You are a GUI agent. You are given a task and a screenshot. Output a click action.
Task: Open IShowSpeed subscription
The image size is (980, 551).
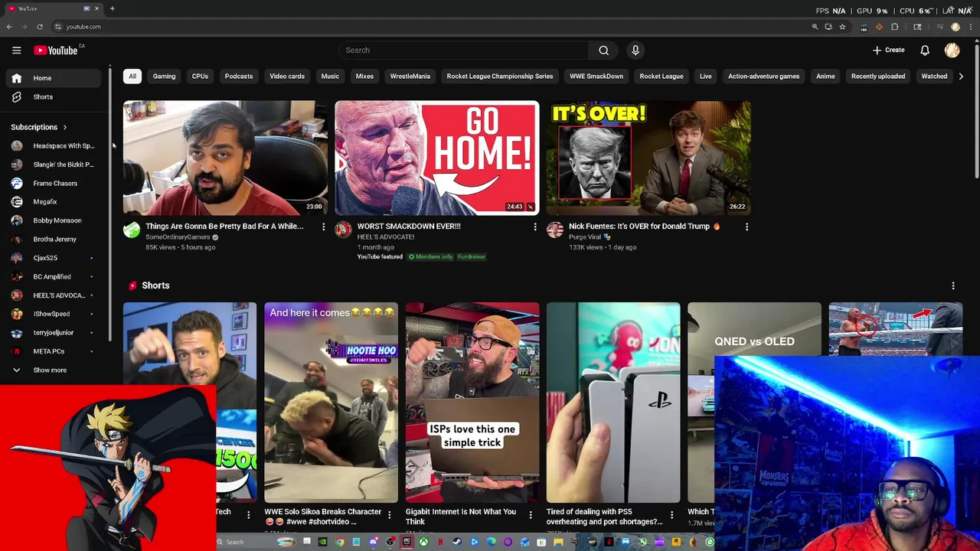[54, 314]
